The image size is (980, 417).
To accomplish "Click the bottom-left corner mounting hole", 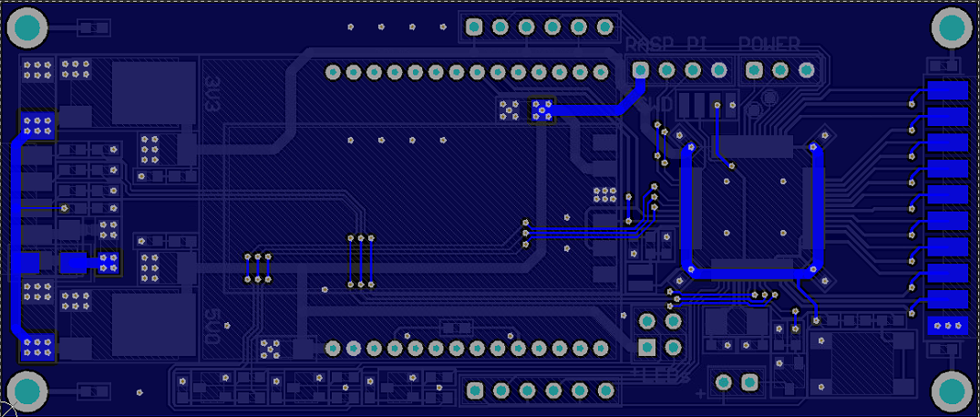I will coord(27,391).
